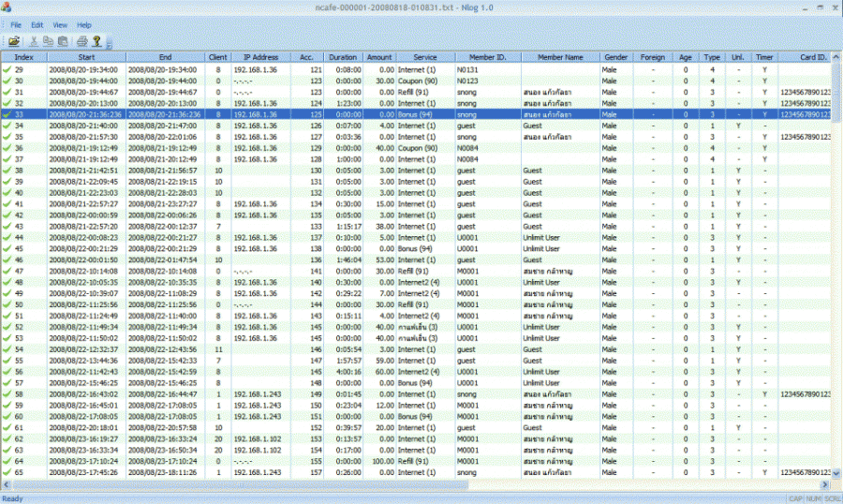The image size is (843, 504).
Task: Select 'Bonus (94)' service in row 57
Action: click(x=415, y=383)
